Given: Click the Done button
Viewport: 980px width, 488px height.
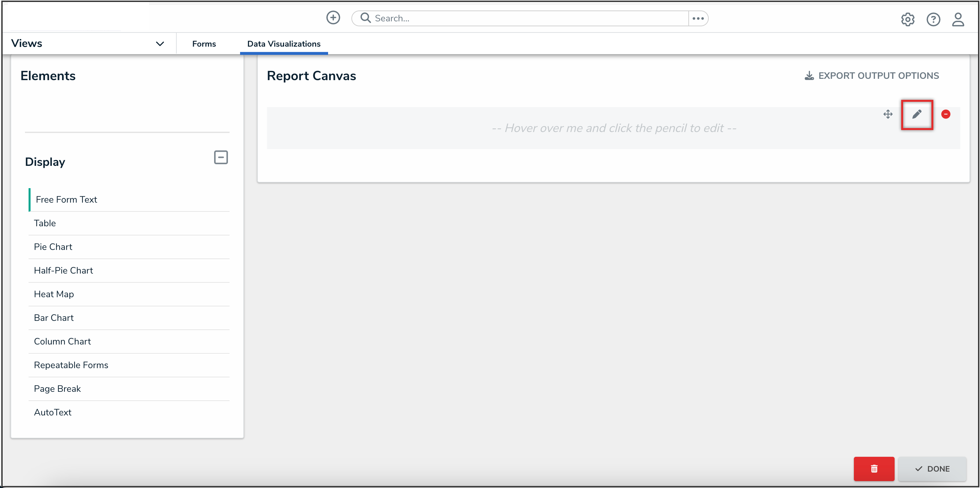Looking at the screenshot, I should tap(932, 469).
